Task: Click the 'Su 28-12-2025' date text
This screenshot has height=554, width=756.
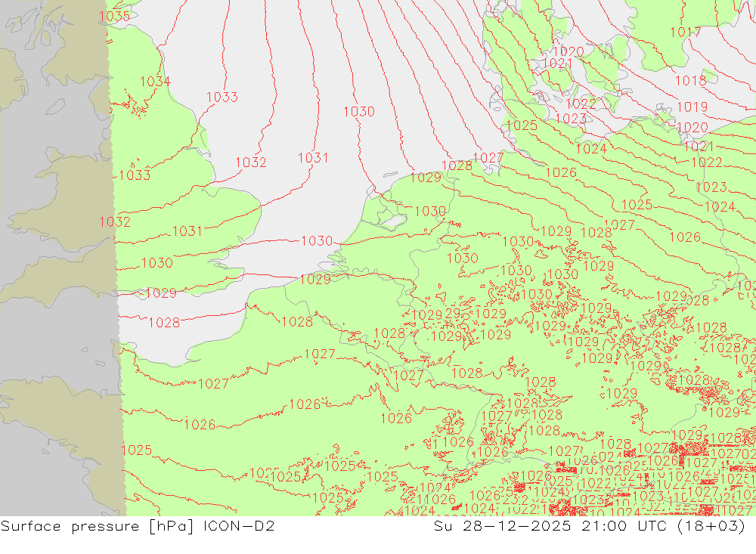Action: tap(503, 525)
